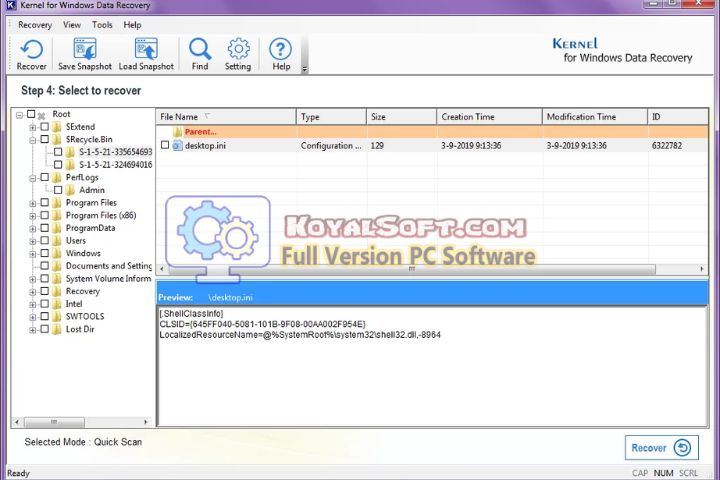Click the Windows folder icon
720x480 pixels.
pos(56,253)
